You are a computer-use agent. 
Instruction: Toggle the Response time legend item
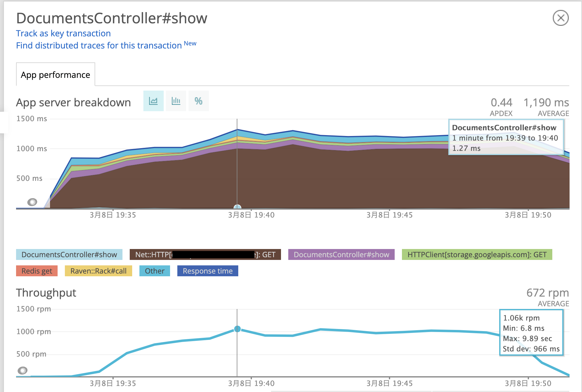click(x=208, y=271)
